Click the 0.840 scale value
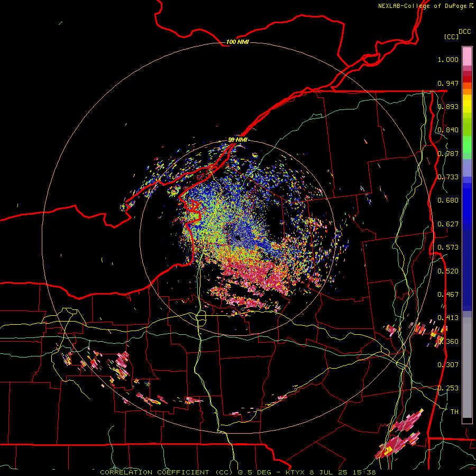The width and height of the screenshot is (476, 476). 448,130
